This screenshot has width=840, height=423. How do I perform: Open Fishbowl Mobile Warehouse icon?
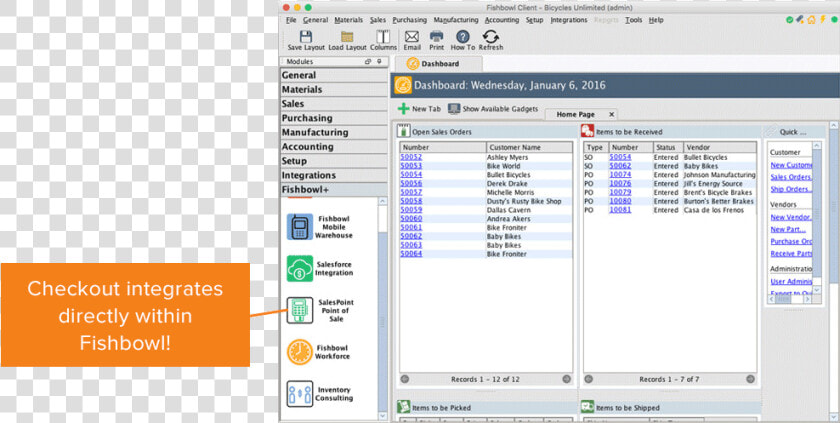299,226
